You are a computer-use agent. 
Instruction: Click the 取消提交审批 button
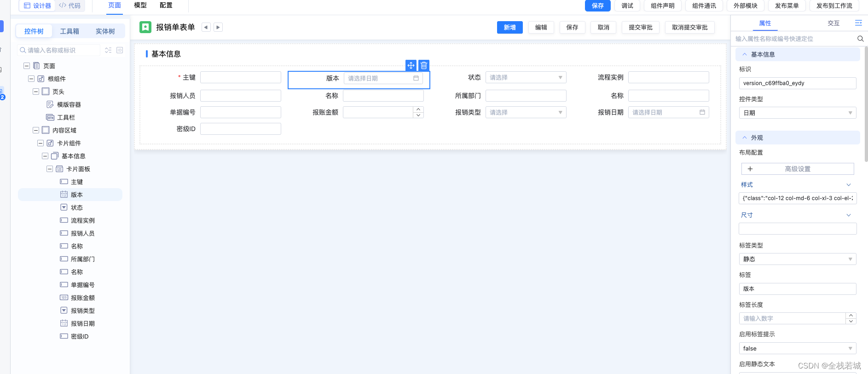coord(690,28)
